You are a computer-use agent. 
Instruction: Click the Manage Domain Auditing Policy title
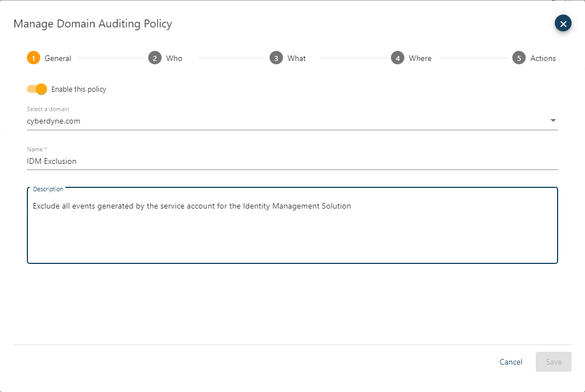[x=93, y=23]
